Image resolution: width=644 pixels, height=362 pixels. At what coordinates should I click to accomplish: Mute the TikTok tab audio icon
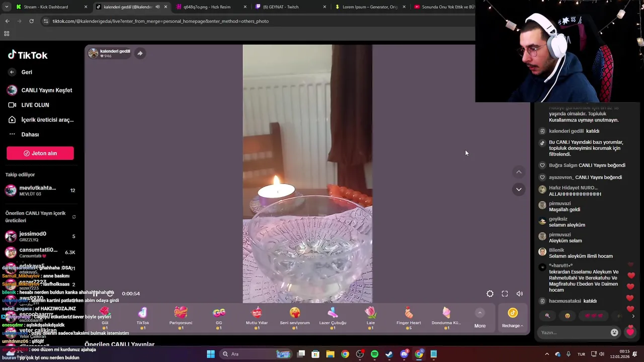point(157,7)
